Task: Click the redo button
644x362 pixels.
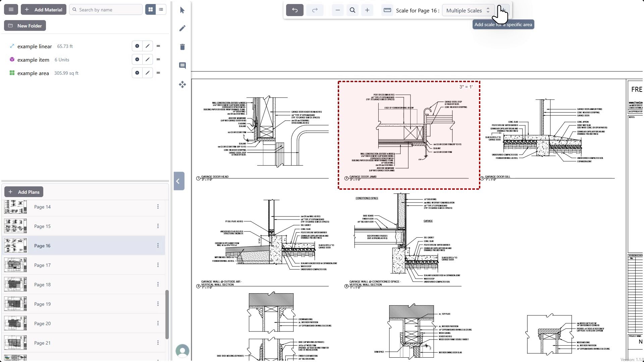Action: tap(315, 10)
